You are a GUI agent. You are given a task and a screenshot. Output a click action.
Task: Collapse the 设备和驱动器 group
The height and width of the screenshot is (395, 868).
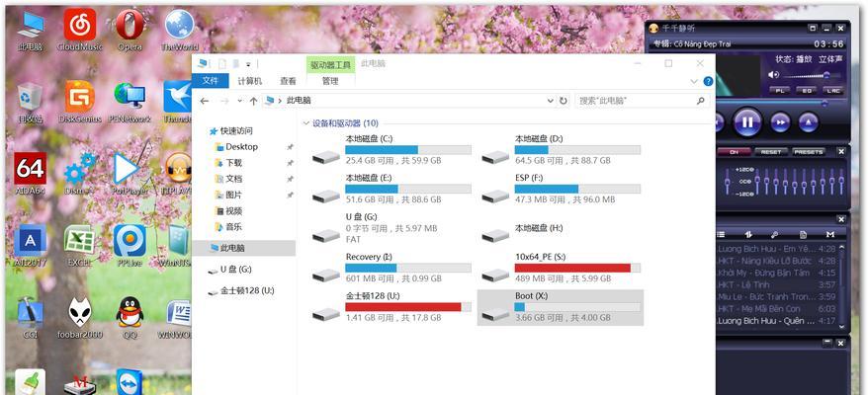coord(306,123)
